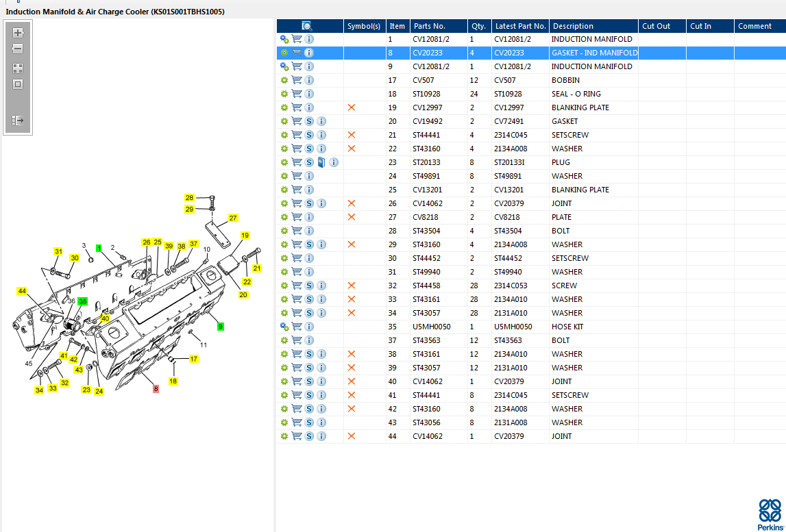Image resolution: width=786 pixels, height=532 pixels.
Task: Click S icon for WASHER ST43056 item 43
Action: click(x=309, y=422)
